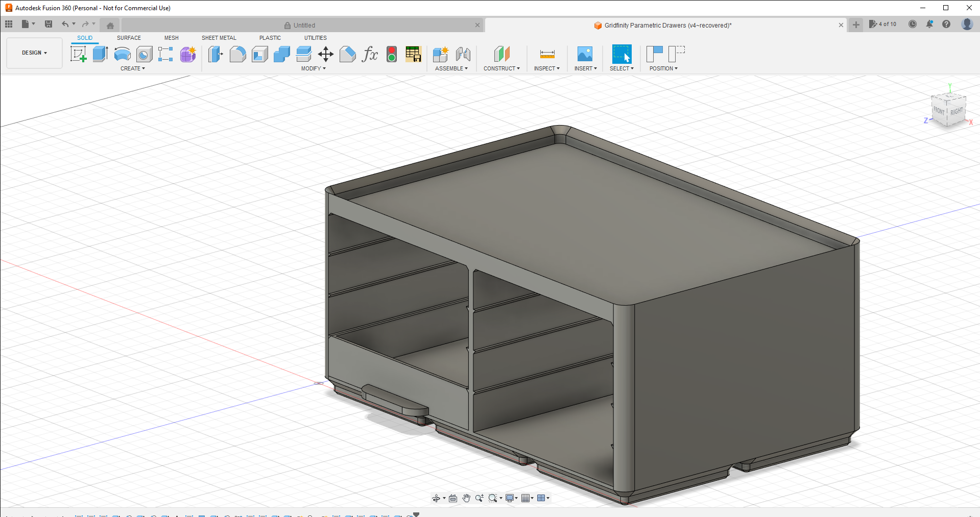This screenshot has width=980, height=517.
Task: Open the MODIFY dropdown menu
Action: tap(313, 68)
